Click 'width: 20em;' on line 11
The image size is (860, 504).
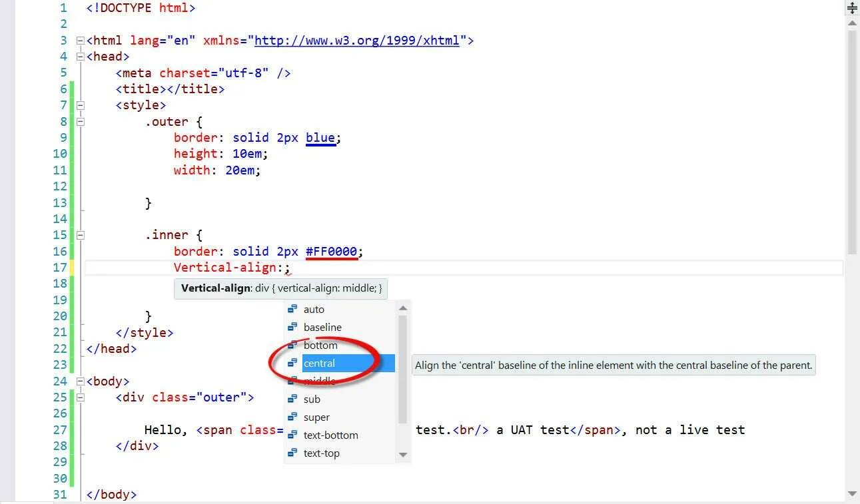217,170
